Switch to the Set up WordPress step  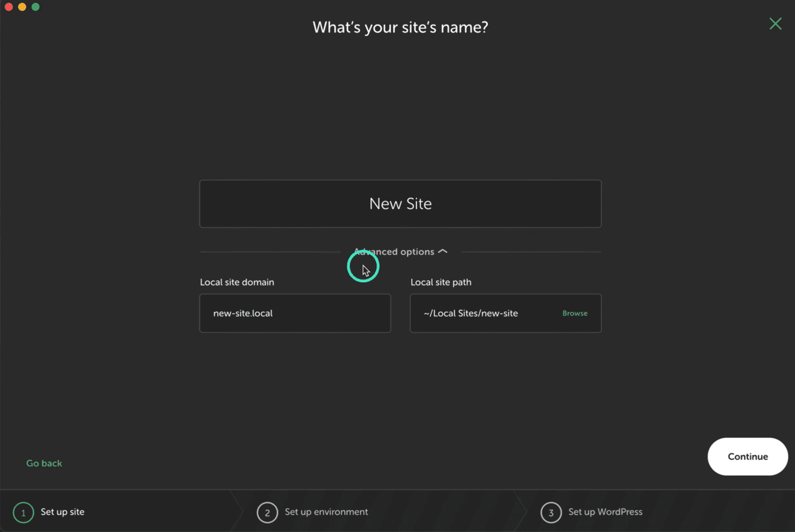point(605,512)
